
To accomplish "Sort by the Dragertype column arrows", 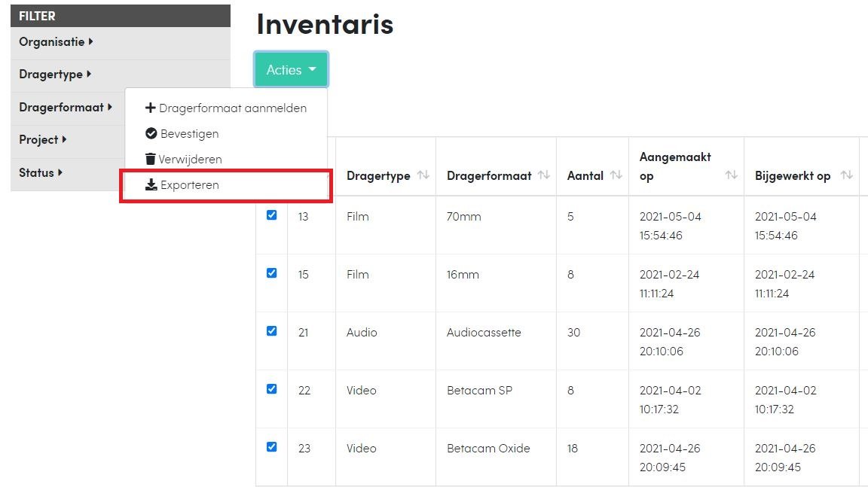I will pos(423,175).
